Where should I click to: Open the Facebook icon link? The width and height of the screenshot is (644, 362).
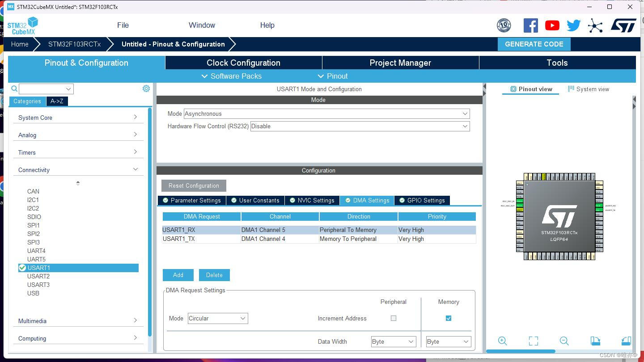click(531, 25)
